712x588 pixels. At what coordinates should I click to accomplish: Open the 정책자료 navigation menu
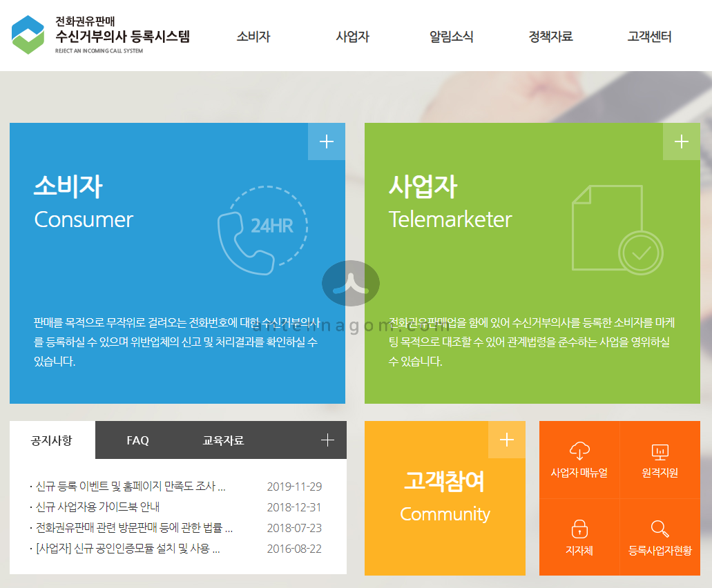[x=550, y=37]
